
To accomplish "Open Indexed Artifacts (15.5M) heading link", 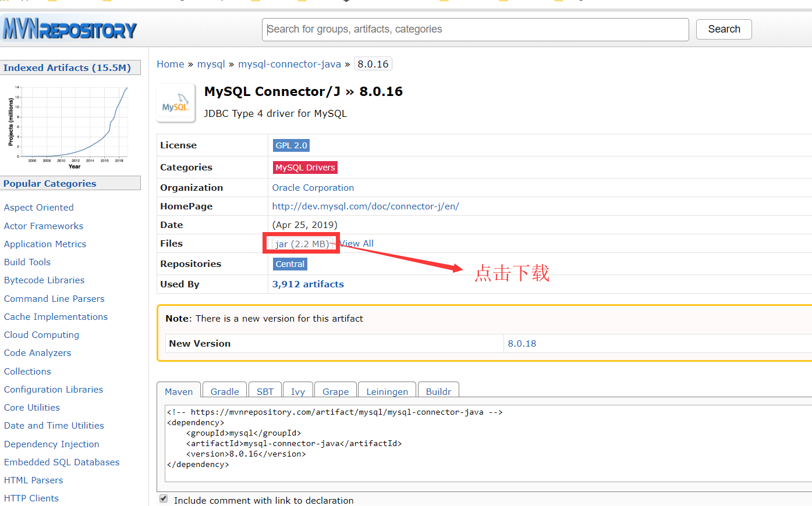I will pos(67,67).
